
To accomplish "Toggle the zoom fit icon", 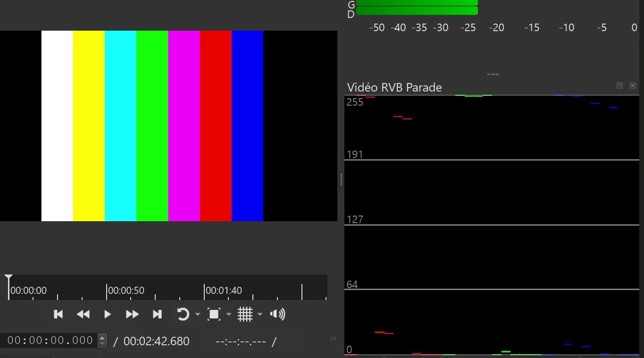I will 214,315.
